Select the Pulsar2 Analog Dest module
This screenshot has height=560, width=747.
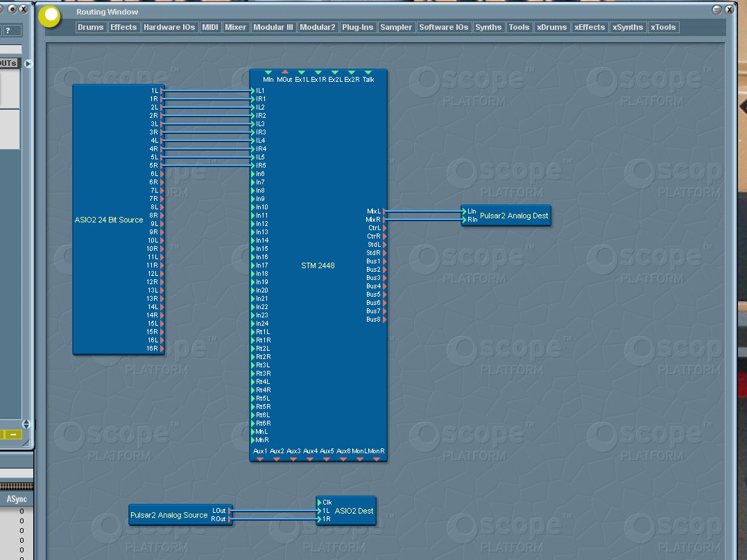point(513,216)
